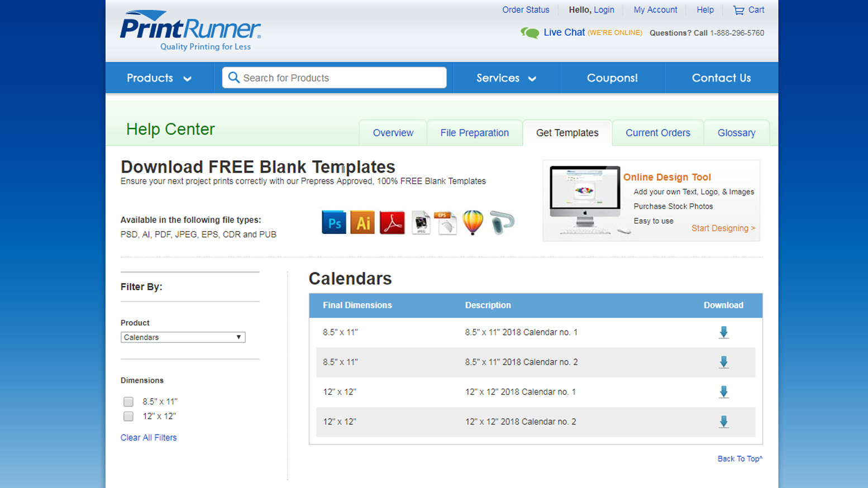Click '8.5" x 11" 2018 Calendar no. 1' description
The image size is (868, 488).
[x=521, y=332]
